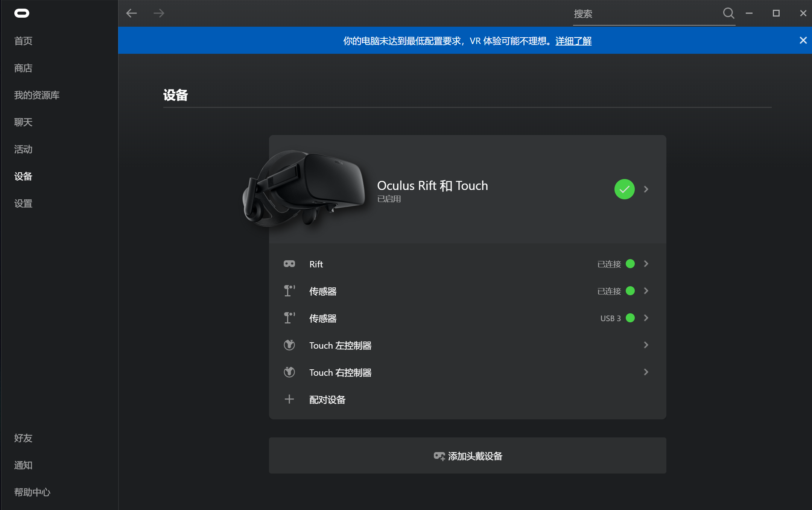Expand the Touch 左控制器 details
The height and width of the screenshot is (510, 812).
tap(646, 345)
